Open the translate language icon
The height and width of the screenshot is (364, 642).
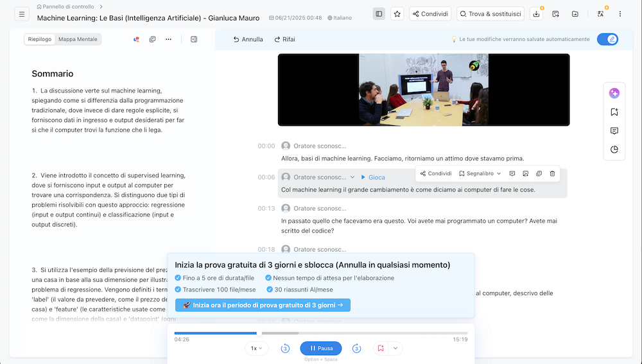pos(601,14)
